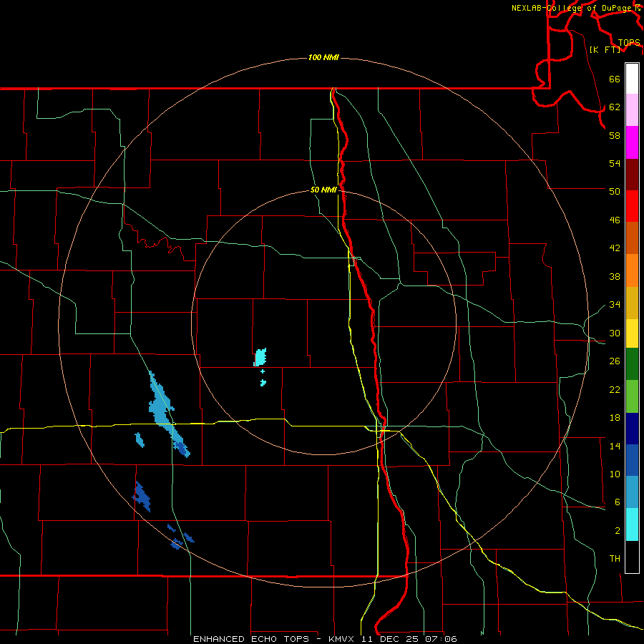The width and height of the screenshot is (644, 644).
Task: Pick the magenta legend color segment
Action: click(632, 142)
